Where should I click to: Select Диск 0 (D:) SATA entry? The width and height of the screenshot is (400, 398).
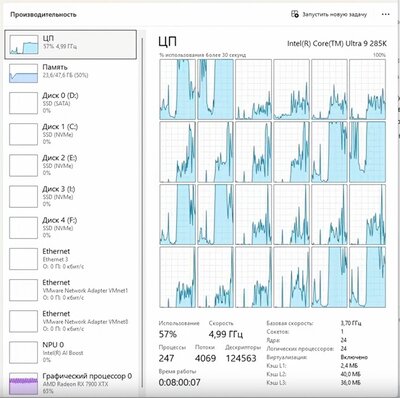pyautogui.click(x=70, y=103)
